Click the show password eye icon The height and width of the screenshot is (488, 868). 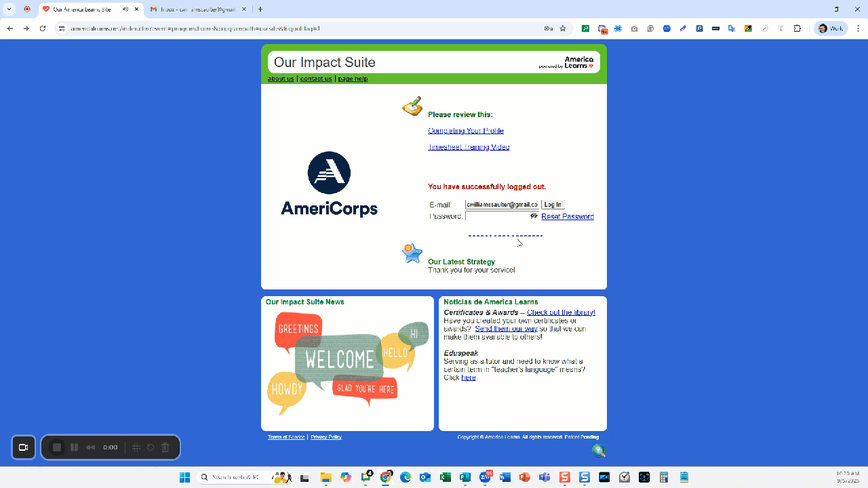(534, 216)
